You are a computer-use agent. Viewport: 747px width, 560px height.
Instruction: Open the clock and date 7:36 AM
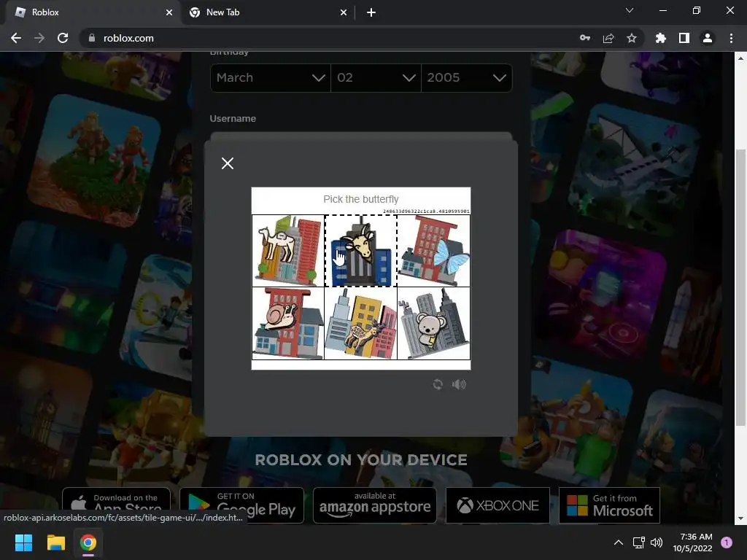[692, 542]
